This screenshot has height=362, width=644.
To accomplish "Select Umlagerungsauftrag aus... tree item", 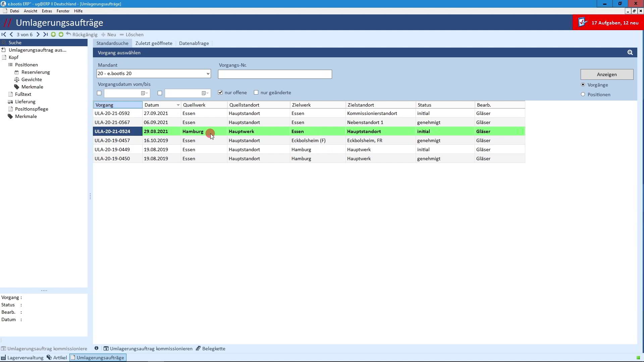I will point(38,50).
